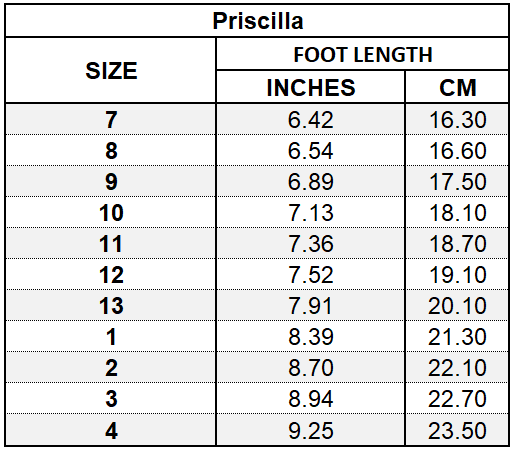Select the INCHES column header
514x450 pixels.
(x=311, y=87)
